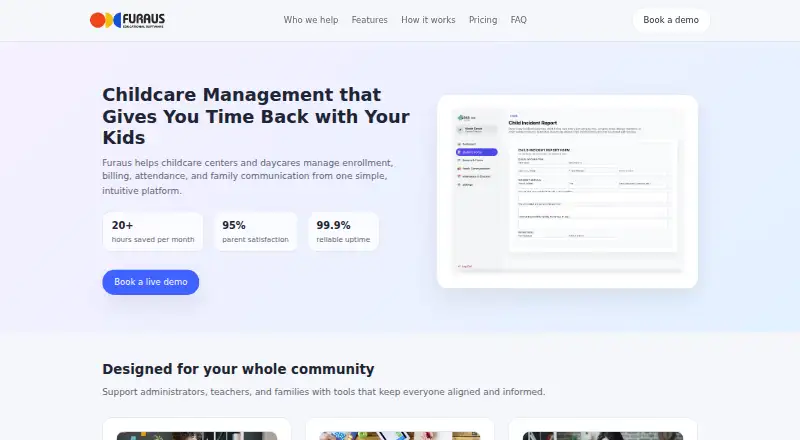
Task: Click the Designed for your whole community heading
Action: 238,369
